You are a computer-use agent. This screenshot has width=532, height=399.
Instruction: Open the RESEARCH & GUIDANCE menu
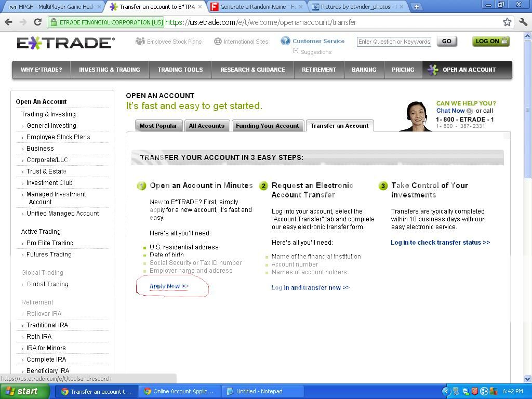pos(253,70)
